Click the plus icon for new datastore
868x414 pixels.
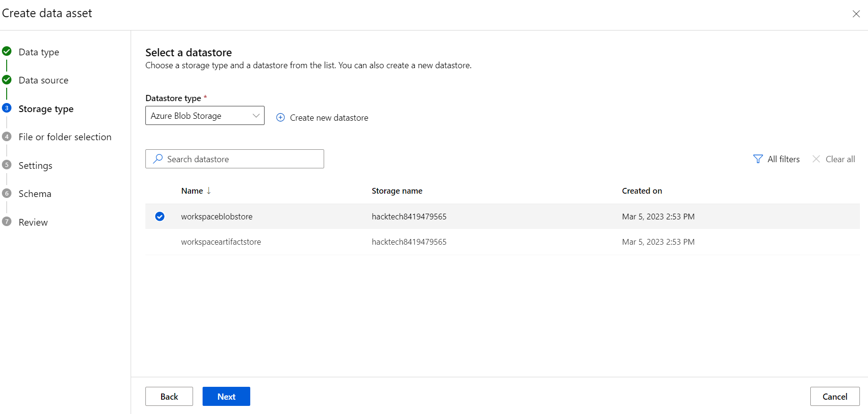(280, 117)
